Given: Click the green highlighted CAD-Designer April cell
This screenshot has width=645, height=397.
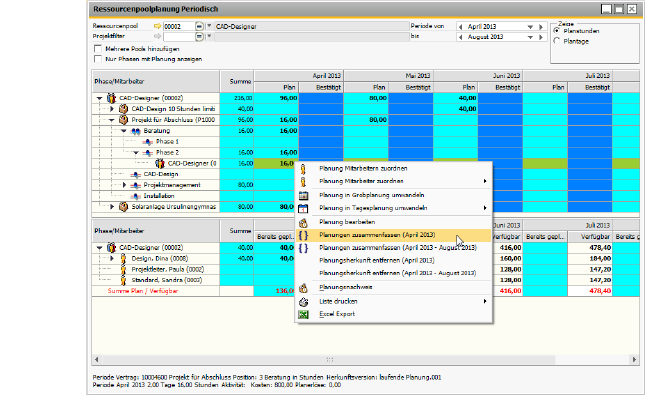Looking at the screenshot, I should tap(276, 163).
